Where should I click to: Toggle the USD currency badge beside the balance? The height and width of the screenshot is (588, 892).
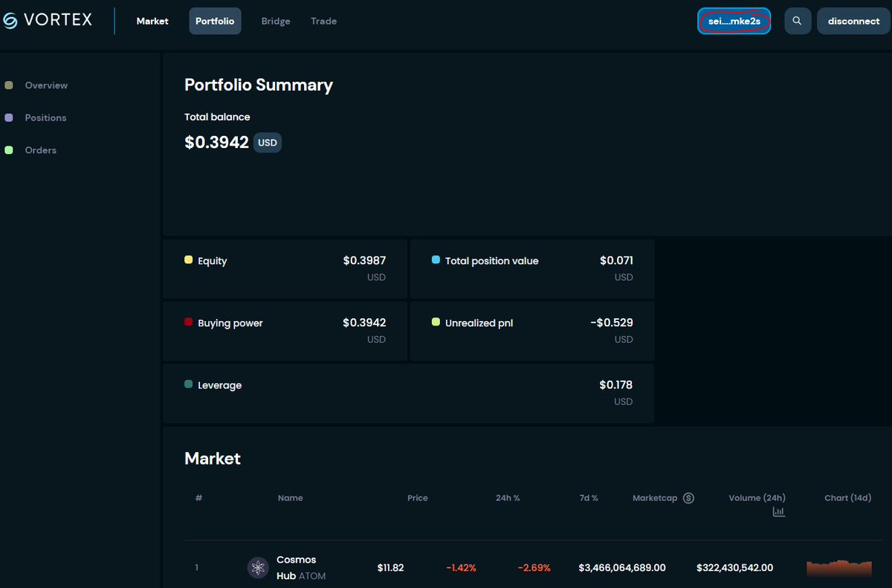(x=268, y=143)
